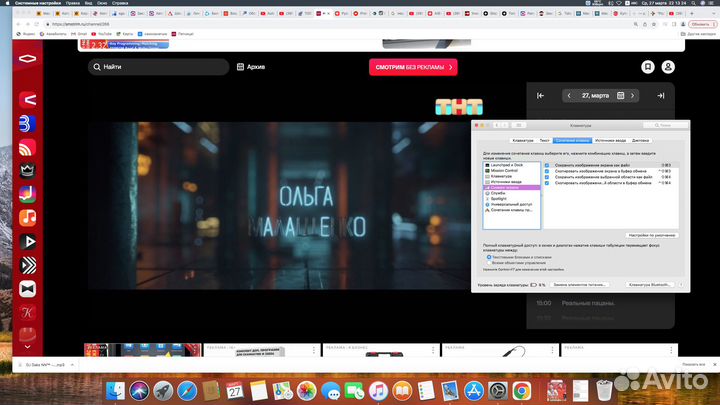Select the orange music note channel icon

pos(28,218)
